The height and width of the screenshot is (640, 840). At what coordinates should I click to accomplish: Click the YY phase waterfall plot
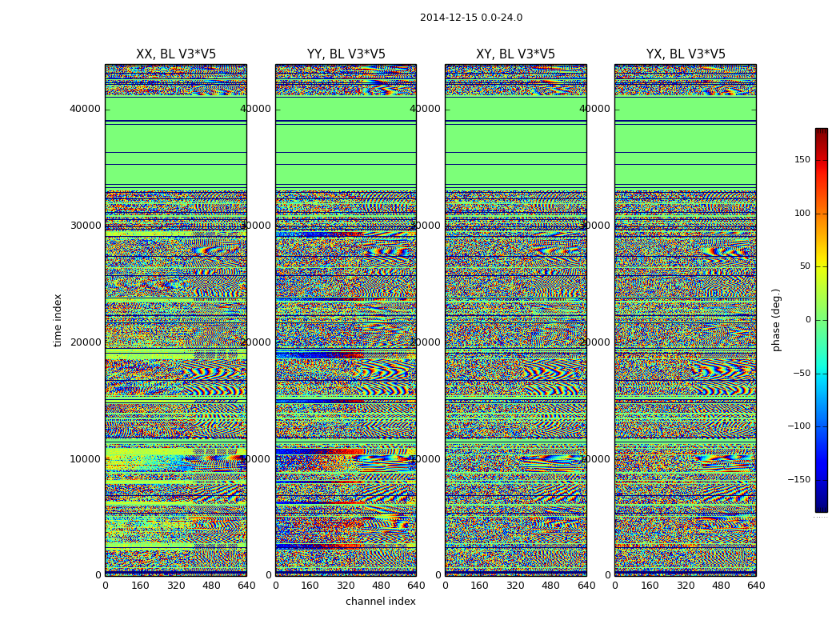click(x=346, y=320)
